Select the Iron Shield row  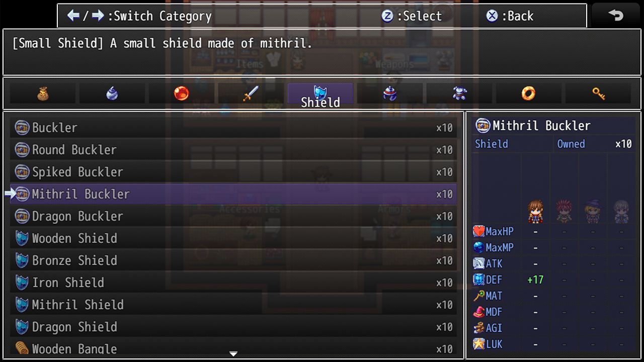pyautogui.click(x=233, y=283)
